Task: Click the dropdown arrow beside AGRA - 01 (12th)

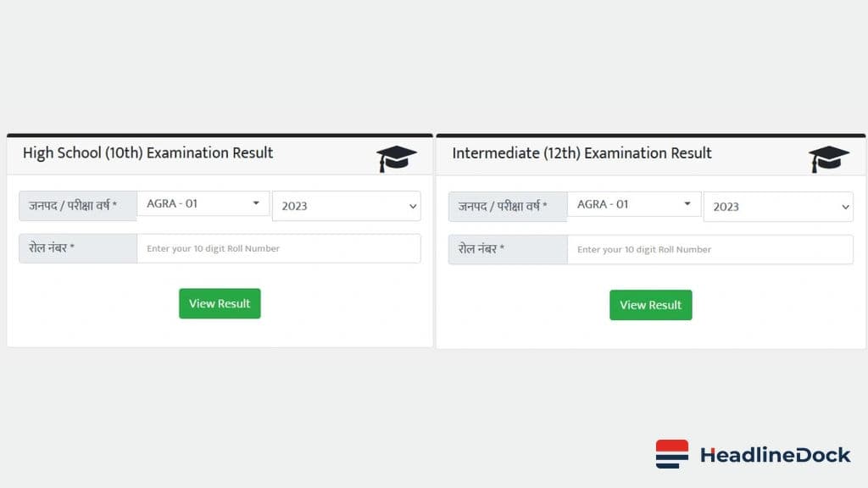Action: pyautogui.click(x=688, y=205)
